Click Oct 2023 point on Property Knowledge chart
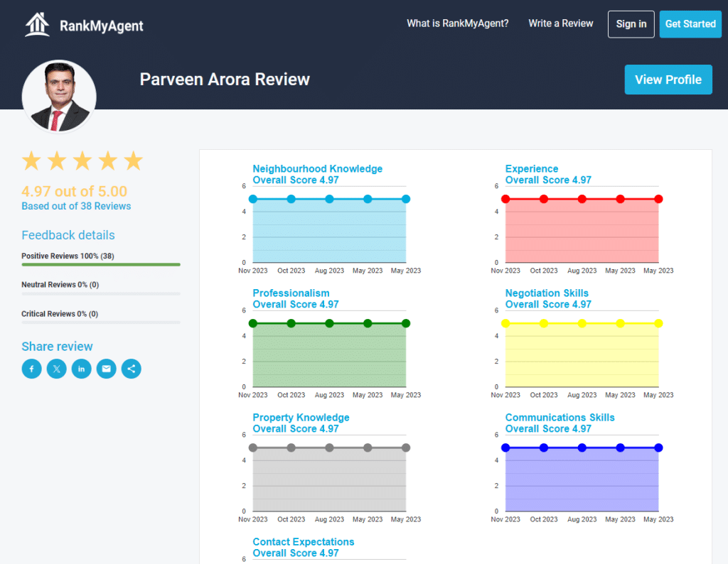This screenshot has width=728, height=564. point(291,448)
